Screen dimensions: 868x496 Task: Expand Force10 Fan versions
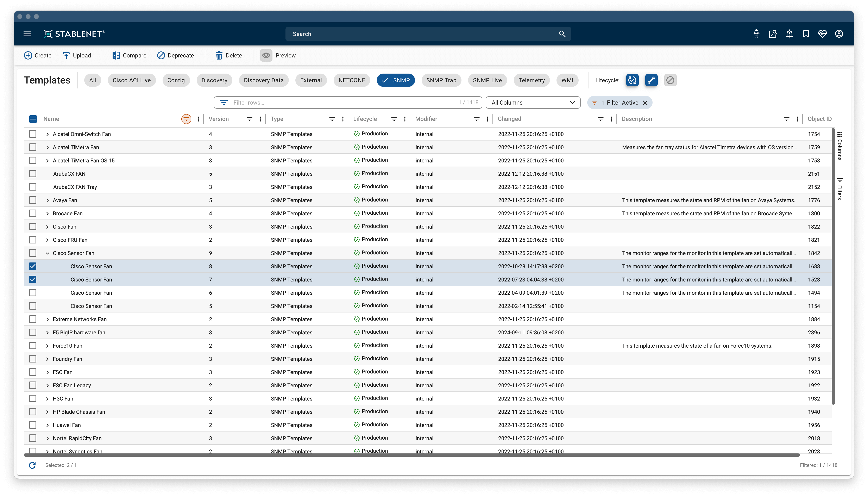click(x=47, y=346)
